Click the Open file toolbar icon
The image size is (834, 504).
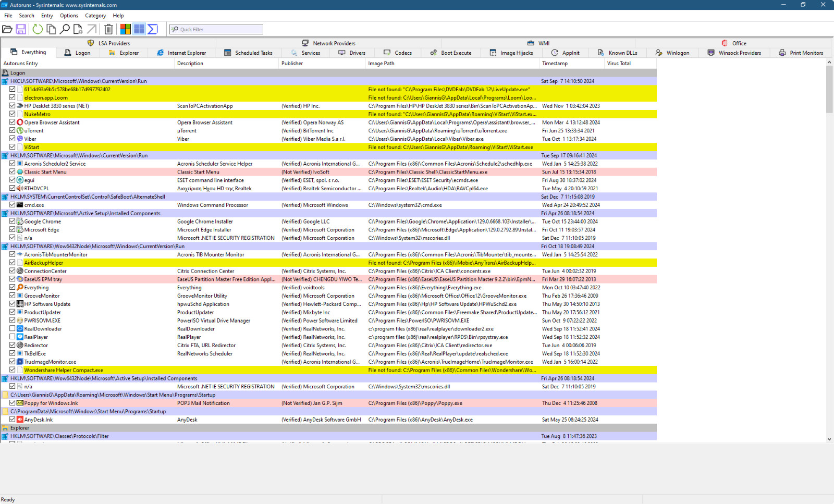pyautogui.click(x=7, y=29)
